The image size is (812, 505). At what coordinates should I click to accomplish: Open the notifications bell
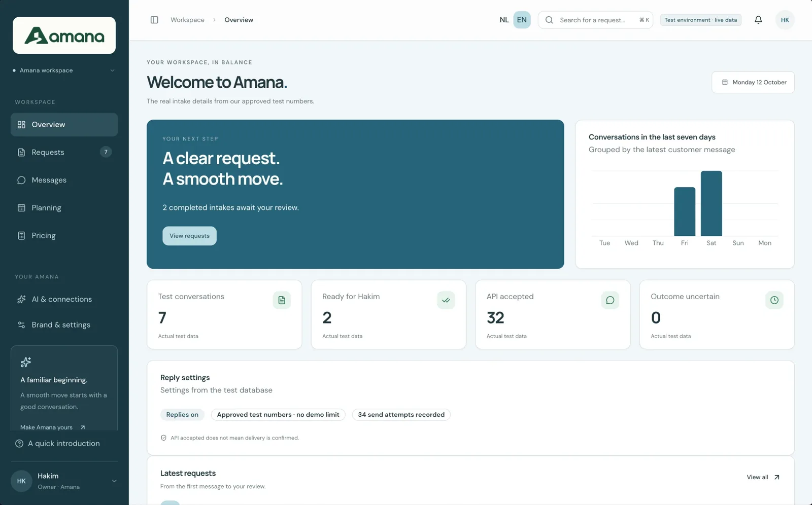point(758,20)
